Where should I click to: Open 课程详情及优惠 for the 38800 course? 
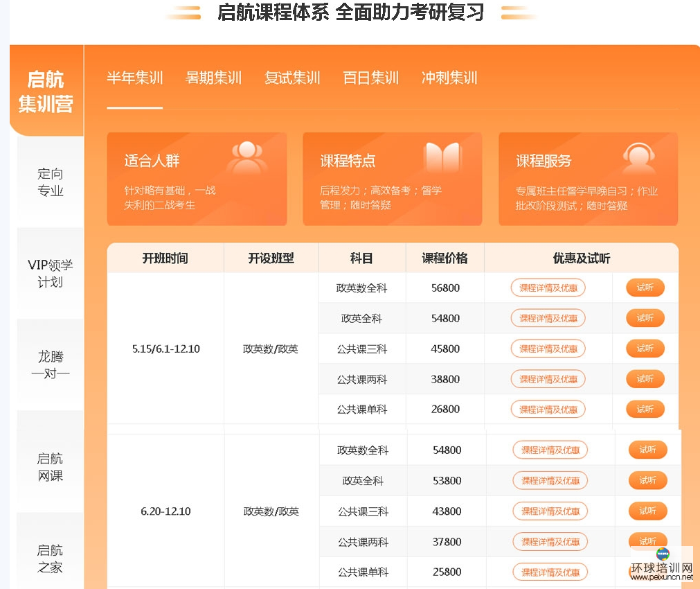click(548, 379)
